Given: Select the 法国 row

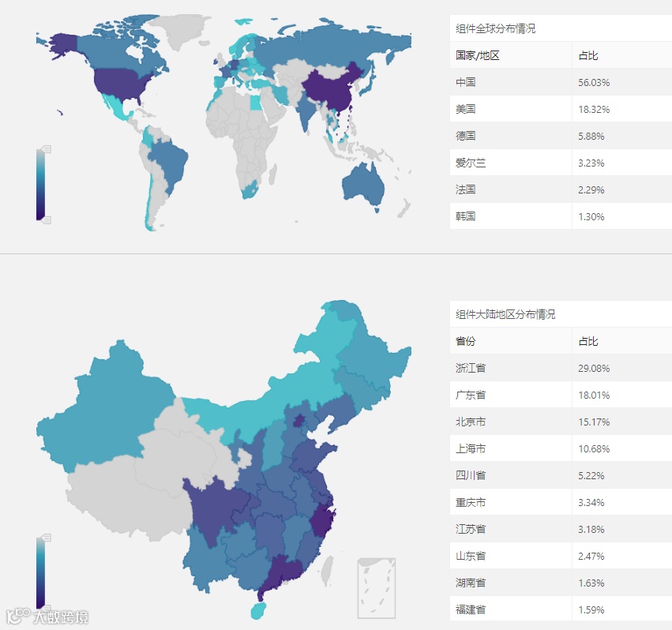Looking at the screenshot, I should click(x=561, y=189).
